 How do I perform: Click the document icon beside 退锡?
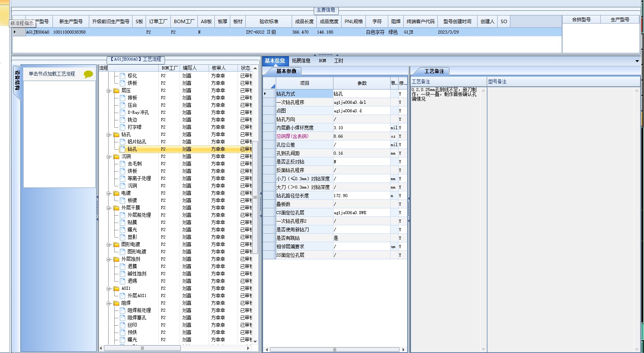(122, 281)
